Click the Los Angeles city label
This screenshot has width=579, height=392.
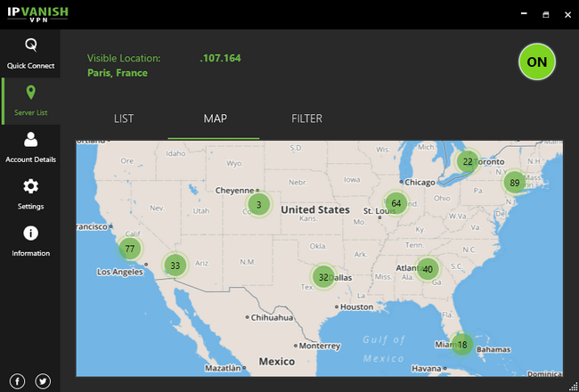click(120, 272)
